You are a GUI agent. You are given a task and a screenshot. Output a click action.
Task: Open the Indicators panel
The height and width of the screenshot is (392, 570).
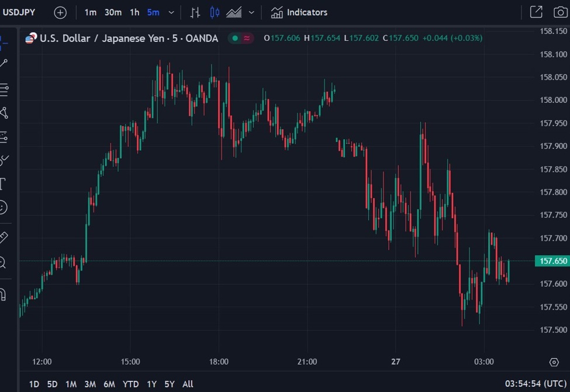coord(299,12)
